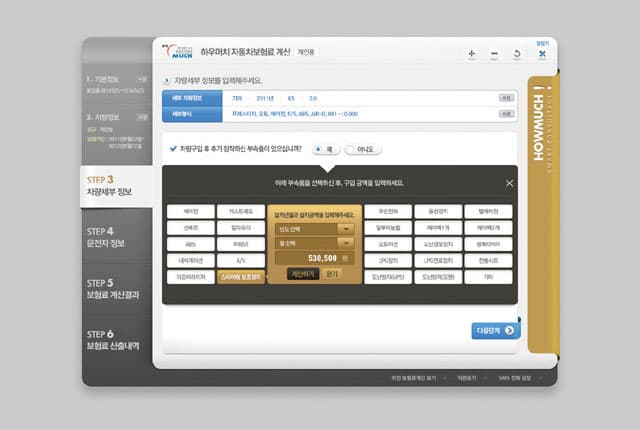
Task: Toggle the 선루프 accessory option
Action: pos(191,228)
